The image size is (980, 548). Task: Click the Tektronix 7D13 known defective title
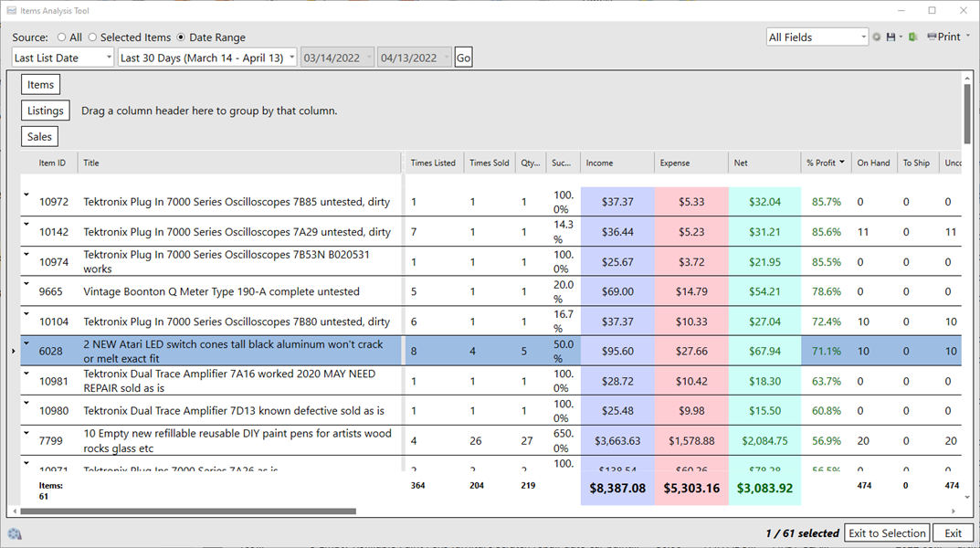click(234, 411)
